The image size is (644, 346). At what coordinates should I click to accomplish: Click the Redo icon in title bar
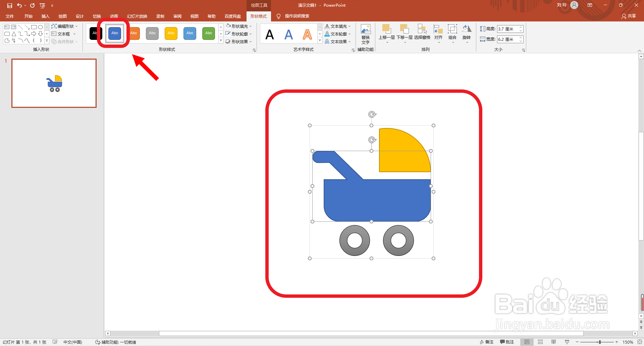pyautogui.click(x=32, y=5)
